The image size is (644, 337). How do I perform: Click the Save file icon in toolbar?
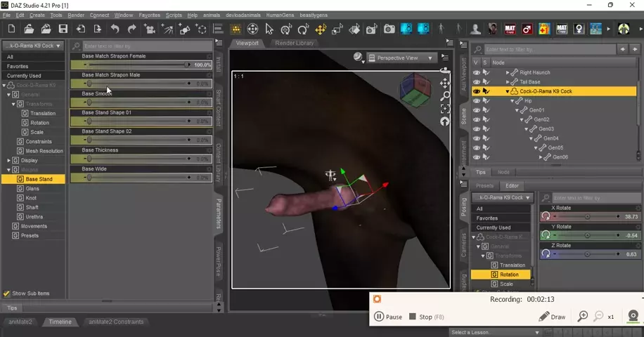click(x=63, y=29)
